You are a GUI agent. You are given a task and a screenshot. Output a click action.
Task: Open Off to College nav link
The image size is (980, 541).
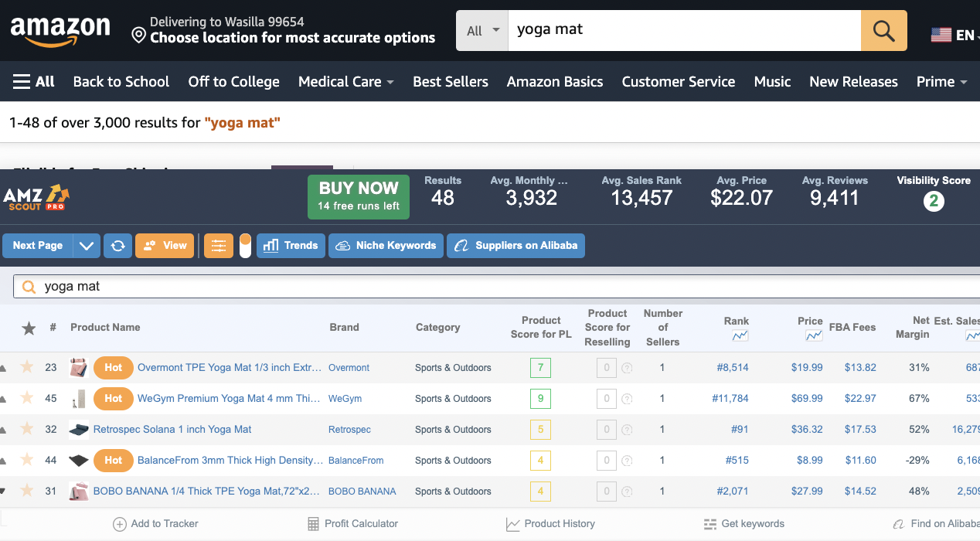tap(234, 81)
